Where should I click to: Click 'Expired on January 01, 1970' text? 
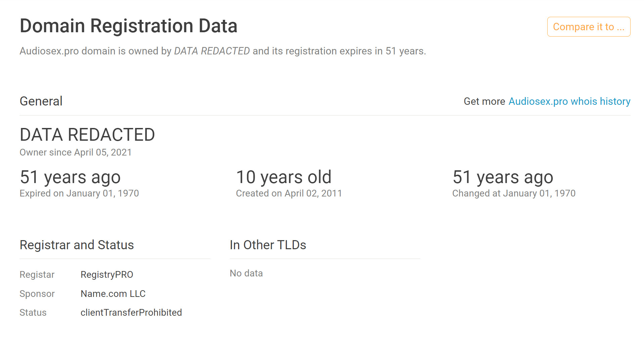[x=79, y=193]
